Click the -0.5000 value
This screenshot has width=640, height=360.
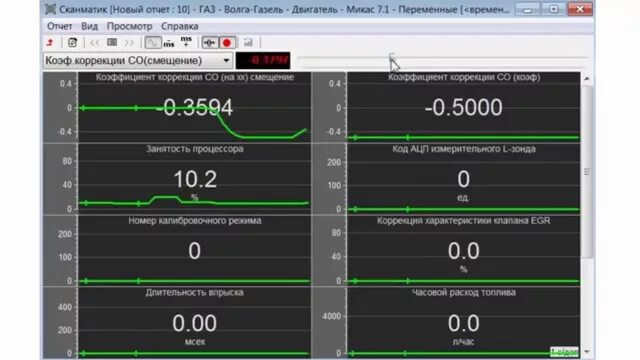[x=463, y=108]
